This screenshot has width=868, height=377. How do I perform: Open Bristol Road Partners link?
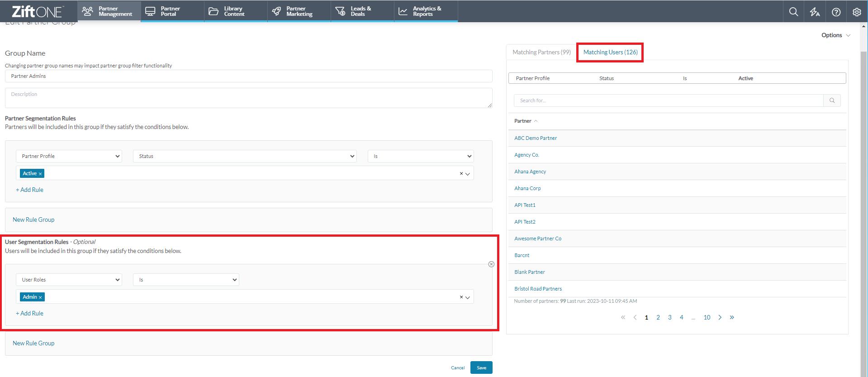(x=538, y=289)
